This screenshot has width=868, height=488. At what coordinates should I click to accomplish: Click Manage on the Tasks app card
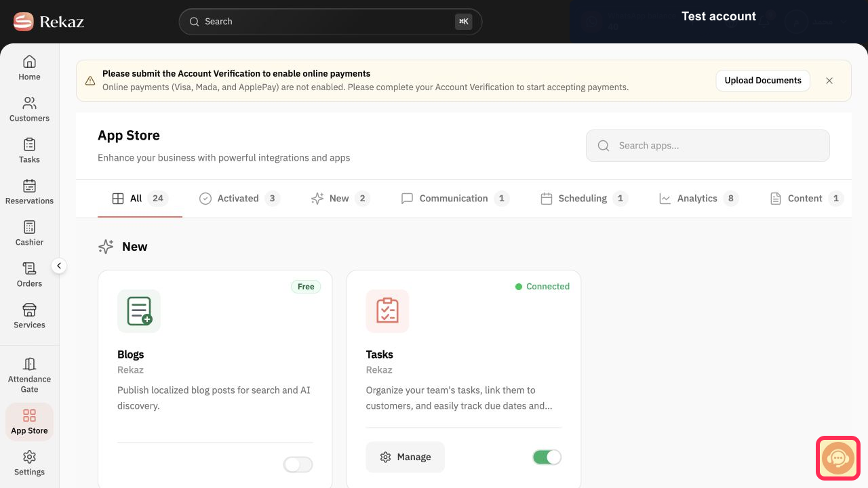point(406,457)
